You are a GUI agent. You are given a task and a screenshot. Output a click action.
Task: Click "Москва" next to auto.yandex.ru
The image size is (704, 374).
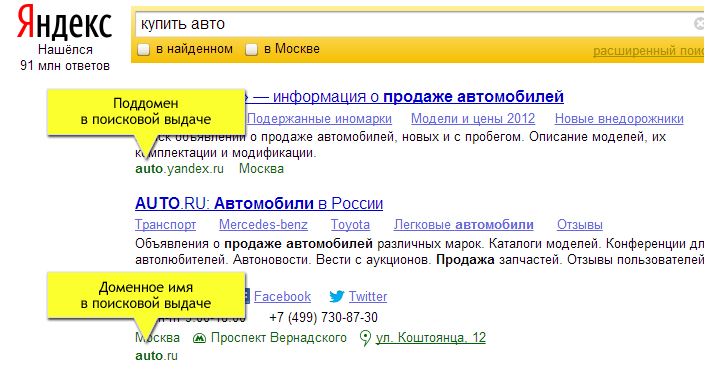261,169
